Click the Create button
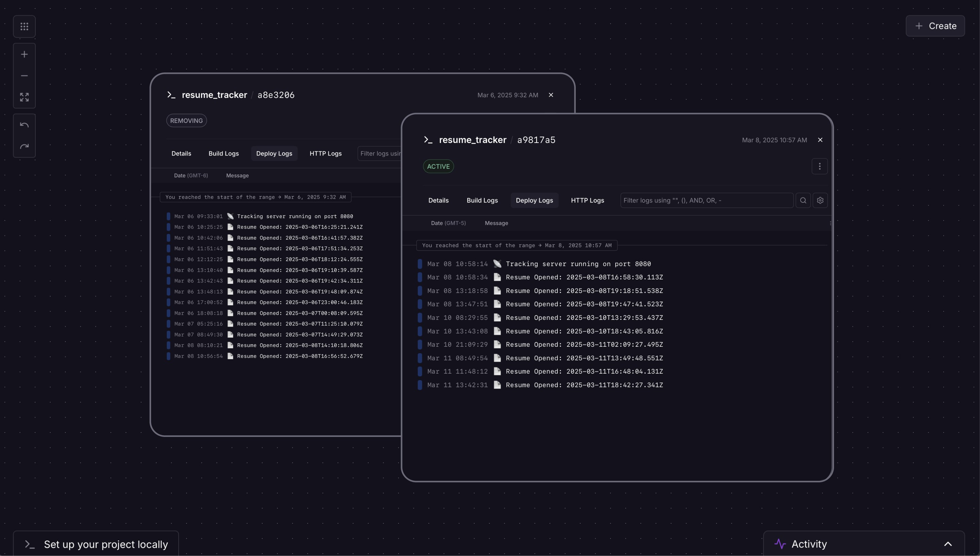This screenshot has width=980, height=556. pyautogui.click(x=935, y=26)
